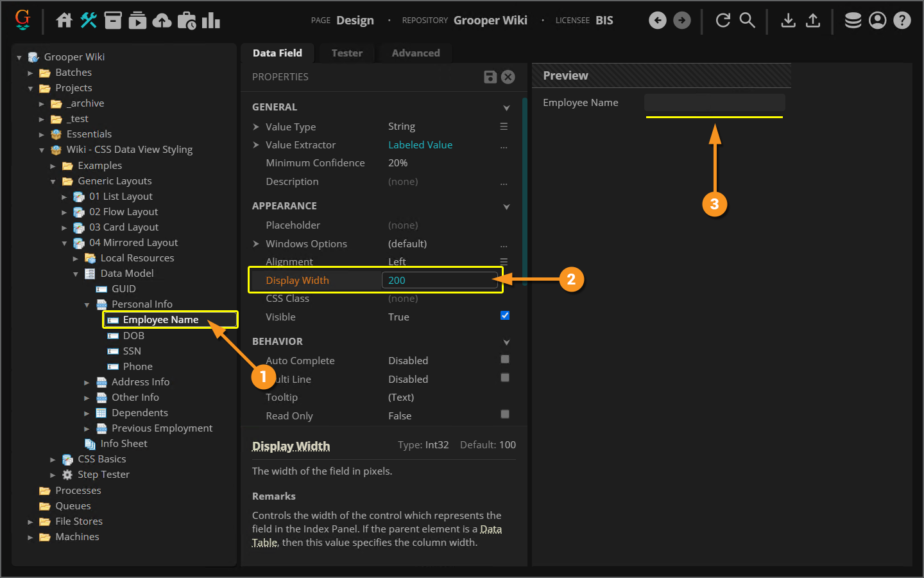Image resolution: width=924 pixels, height=578 pixels.
Task: Navigate back with the left arrow icon
Action: (x=658, y=21)
